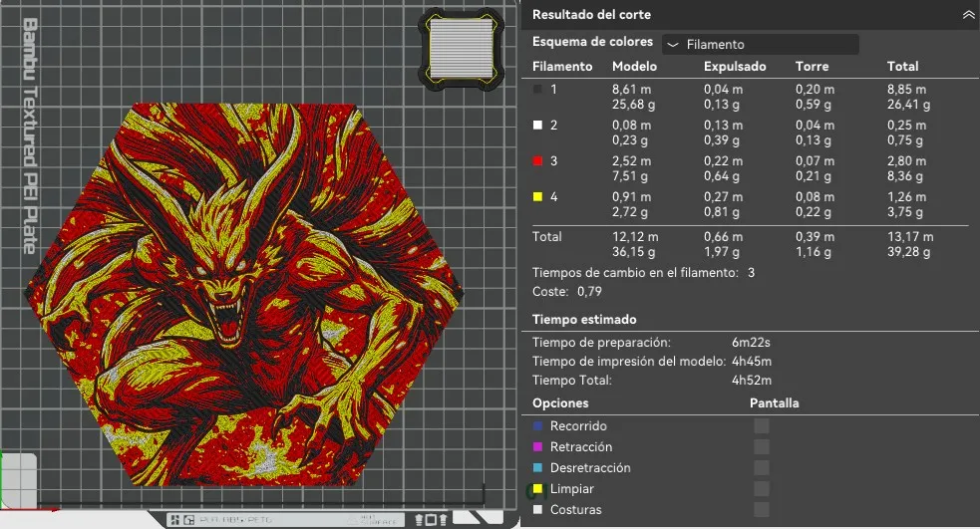Click the Torre column header
980x529 pixels.
812,66
